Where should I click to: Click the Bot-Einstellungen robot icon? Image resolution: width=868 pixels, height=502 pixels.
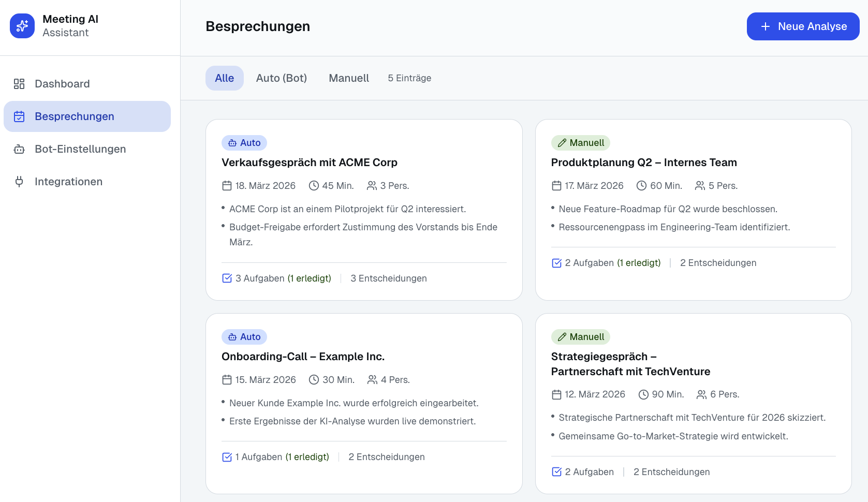19,149
